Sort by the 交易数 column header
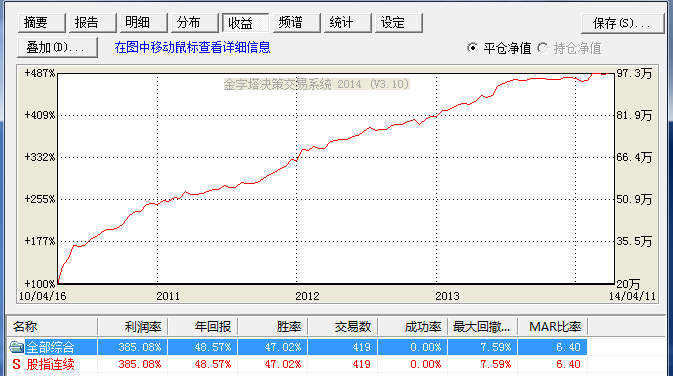673x376 pixels. (x=343, y=327)
